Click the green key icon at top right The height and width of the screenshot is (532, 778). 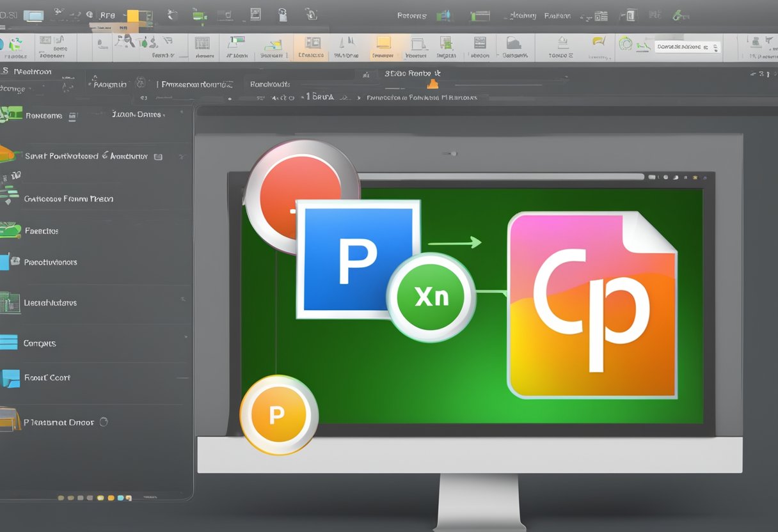click(x=681, y=15)
